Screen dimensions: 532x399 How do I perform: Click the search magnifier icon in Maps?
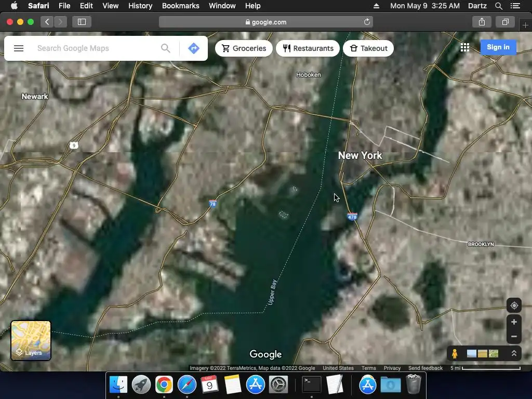point(166,48)
